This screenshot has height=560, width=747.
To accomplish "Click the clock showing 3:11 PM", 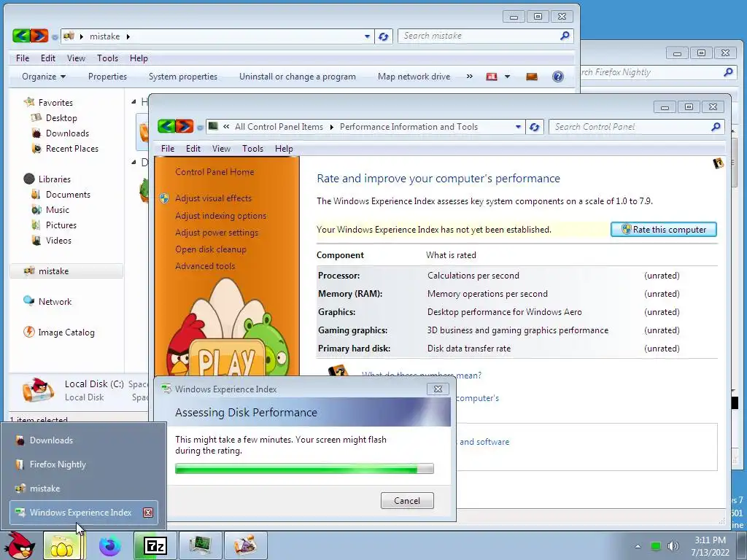I will 710,540.
